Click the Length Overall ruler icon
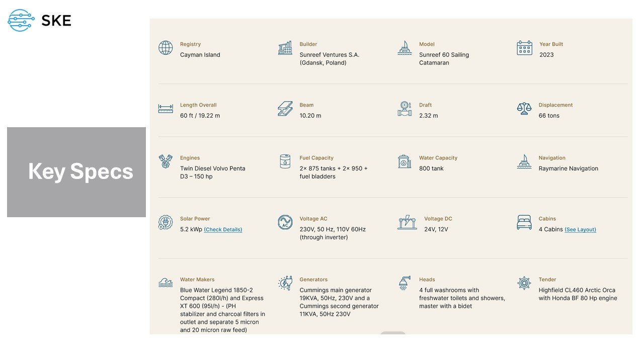 click(x=166, y=109)
